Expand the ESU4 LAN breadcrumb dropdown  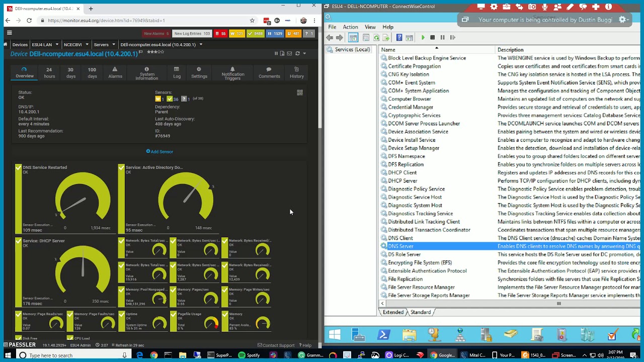click(x=58, y=44)
